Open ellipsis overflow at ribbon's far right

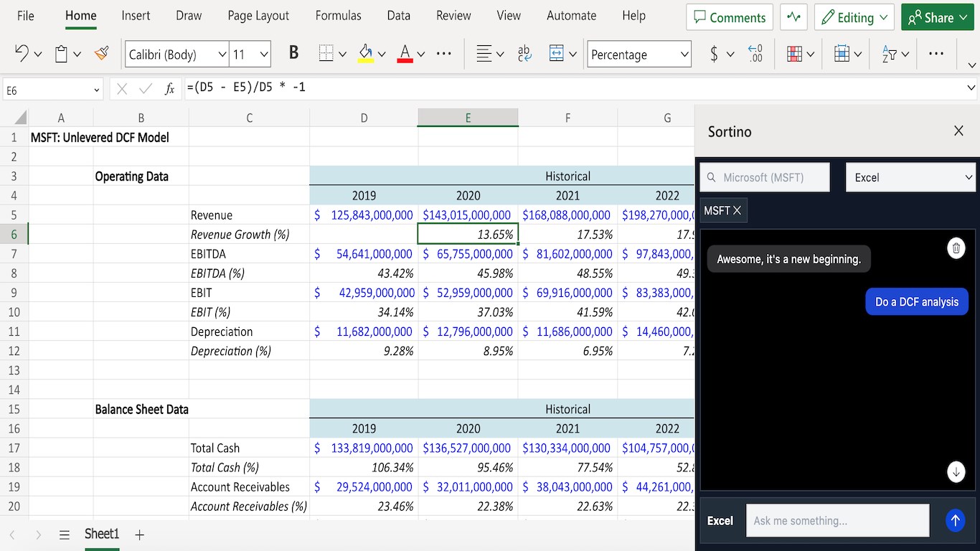(x=936, y=54)
